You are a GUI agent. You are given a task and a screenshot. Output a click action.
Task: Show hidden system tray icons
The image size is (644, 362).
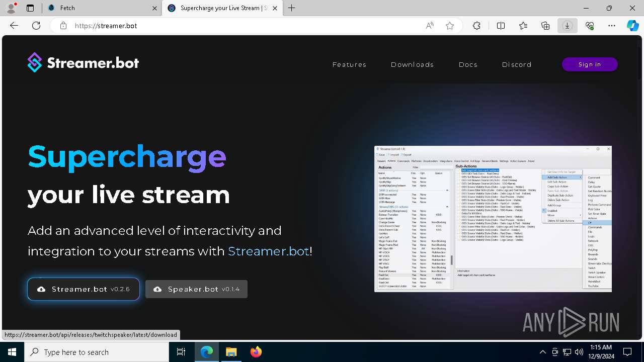tap(542, 352)
